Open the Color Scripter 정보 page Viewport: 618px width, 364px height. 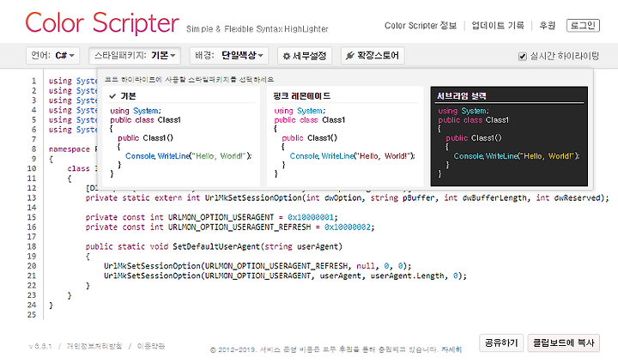pyautogui.click(x=420, y=26)
